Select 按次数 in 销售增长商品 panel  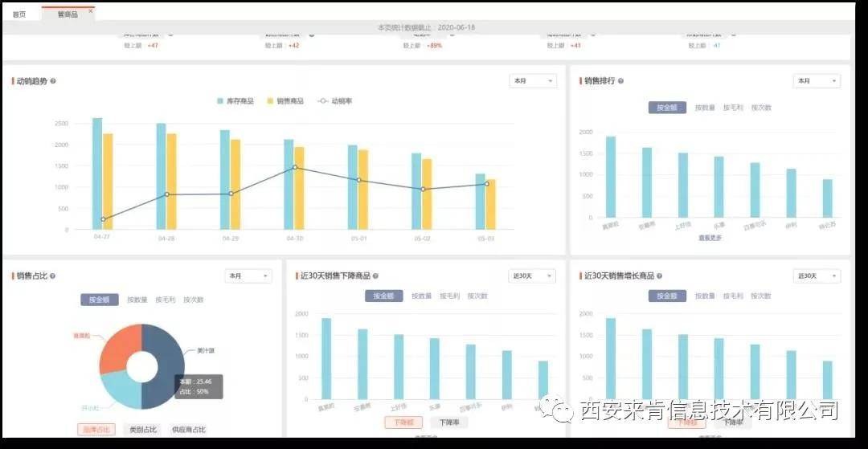760,296
